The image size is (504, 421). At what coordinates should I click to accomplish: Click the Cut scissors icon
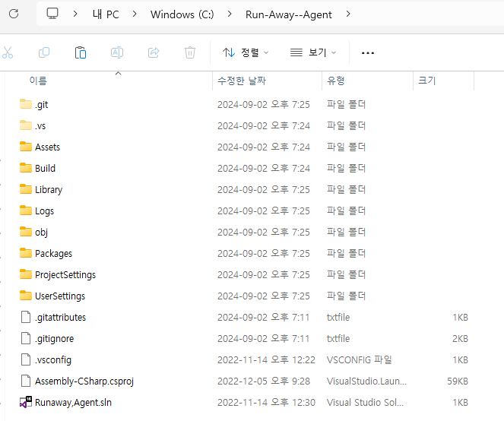pos(8,52)
